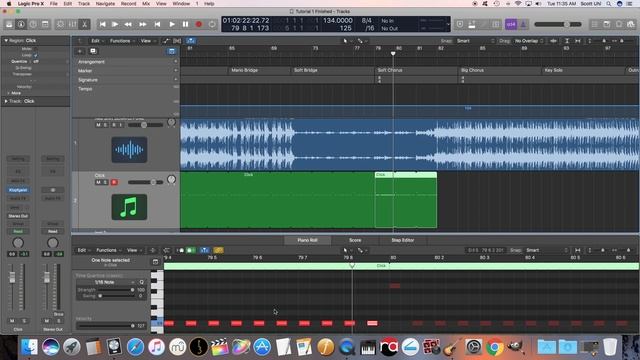Viewport: 640px width, 360px height.
Task: Click the duplicate track button
Action: coord(93,51)
